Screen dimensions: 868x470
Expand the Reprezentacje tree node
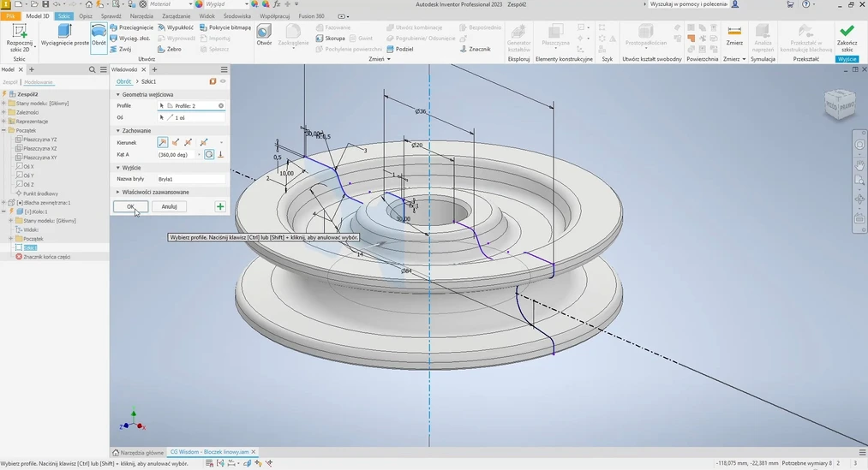4,121
